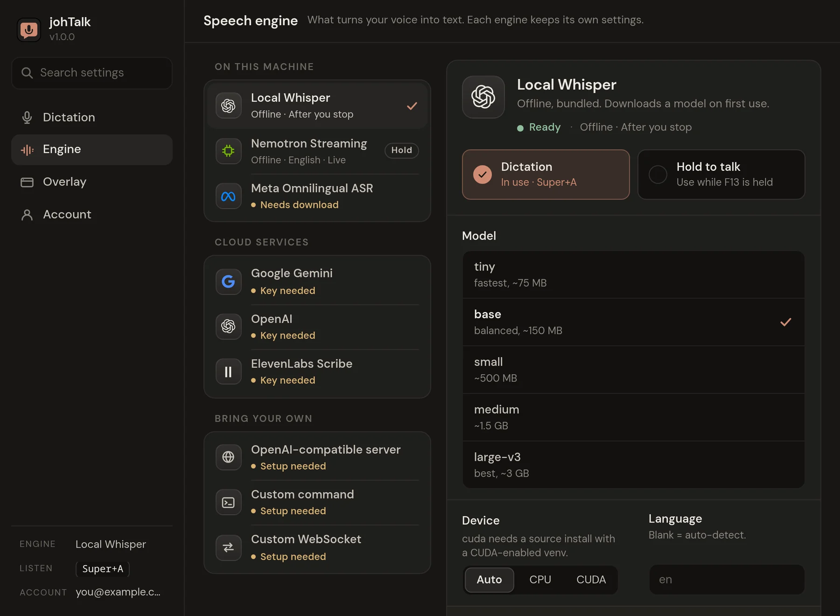Choose the small model option
Image resolution: width=840 pixels, height=616 pixels.
(634, 370)
